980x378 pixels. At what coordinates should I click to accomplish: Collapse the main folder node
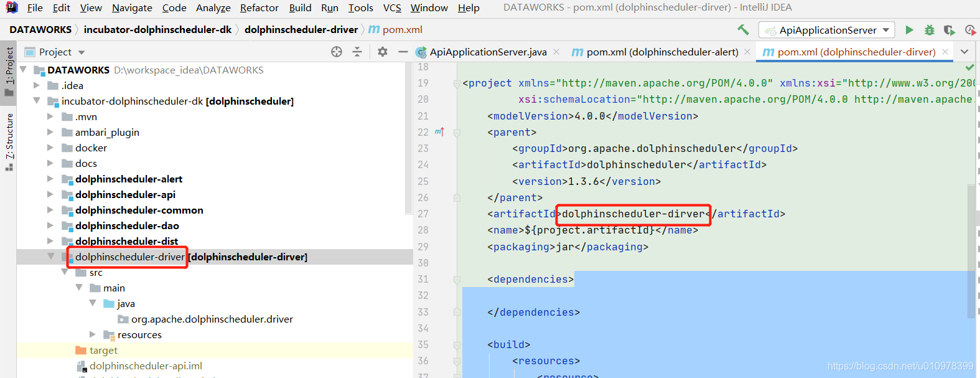coord(78,288)
